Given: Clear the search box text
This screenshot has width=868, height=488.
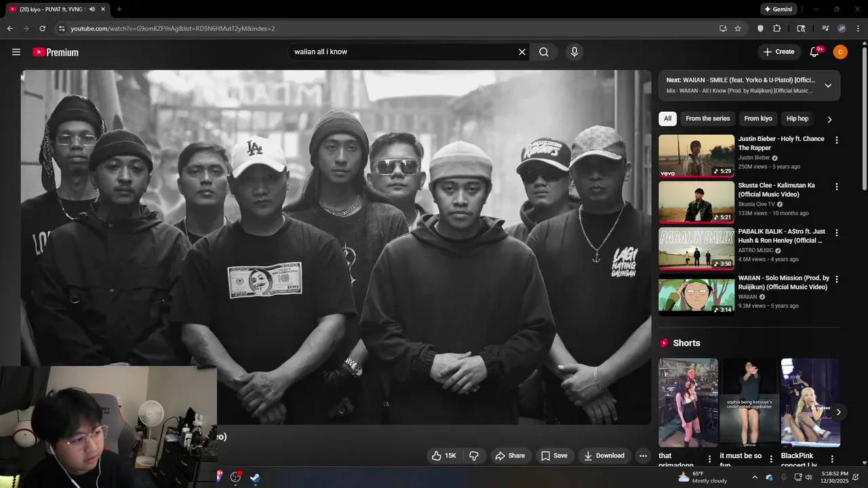Looking at the screenshot, I should tap(522, 52).
